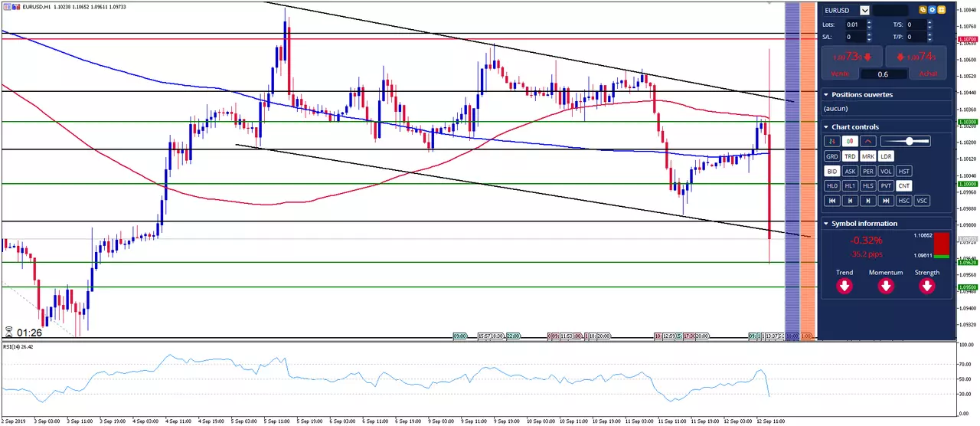Step chart one bar forward

[868, 201]
